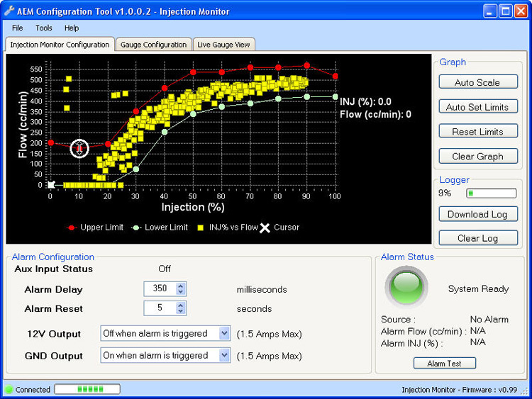
Task: Decrease the Alarm Reset value with down arrow
Action: point(181,312)
